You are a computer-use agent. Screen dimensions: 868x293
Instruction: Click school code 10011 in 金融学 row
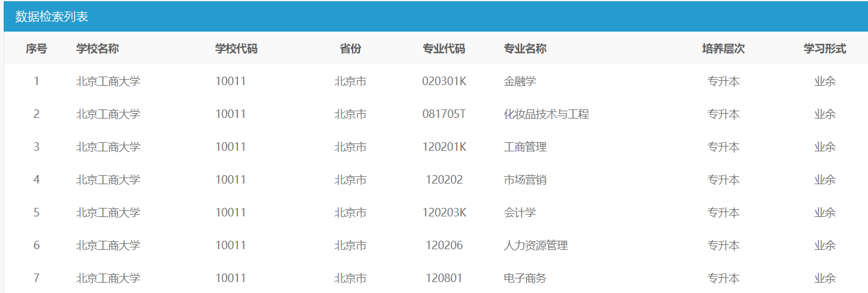point(231,81)
